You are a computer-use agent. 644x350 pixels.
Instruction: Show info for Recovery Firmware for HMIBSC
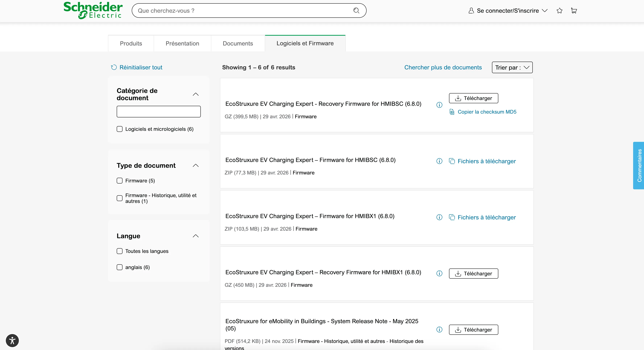click(x=439, y=105)
